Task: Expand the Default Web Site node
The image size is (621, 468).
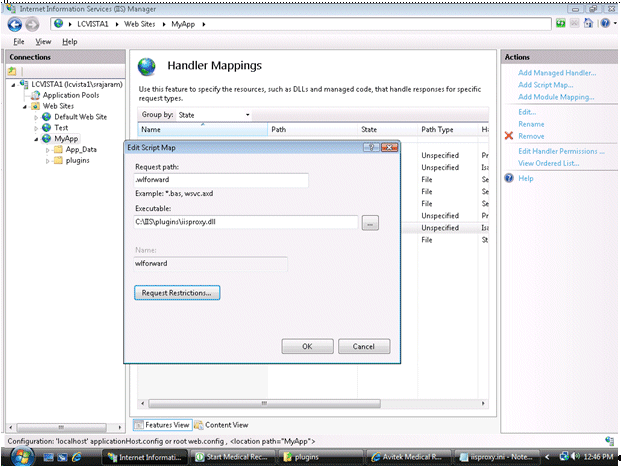Action: pyautogui.click(x=36, y=117)
